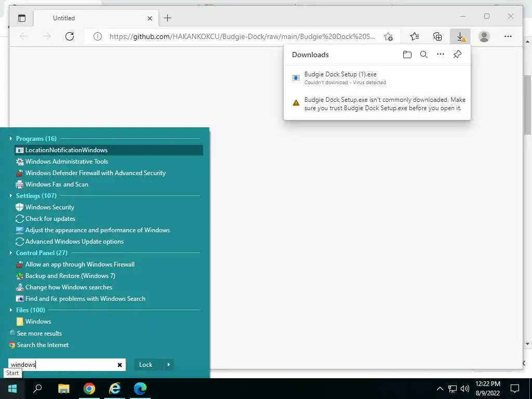Launch Google Chrome from taskbar

pos(89,389)
